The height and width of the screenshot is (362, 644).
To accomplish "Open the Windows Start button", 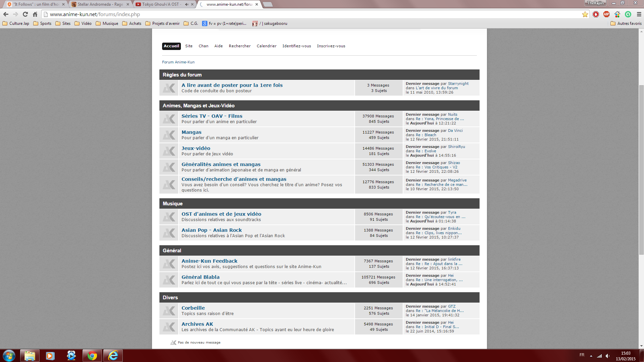I will pyautogui.click(x=9, y=356).
